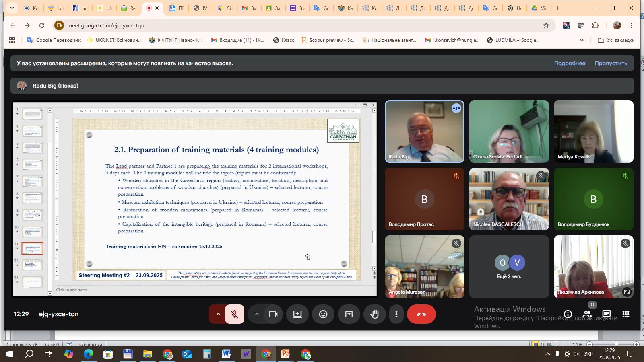Click the red leave call button
Image resolution: width=644 pixels, height=362 pixels.
421,314
